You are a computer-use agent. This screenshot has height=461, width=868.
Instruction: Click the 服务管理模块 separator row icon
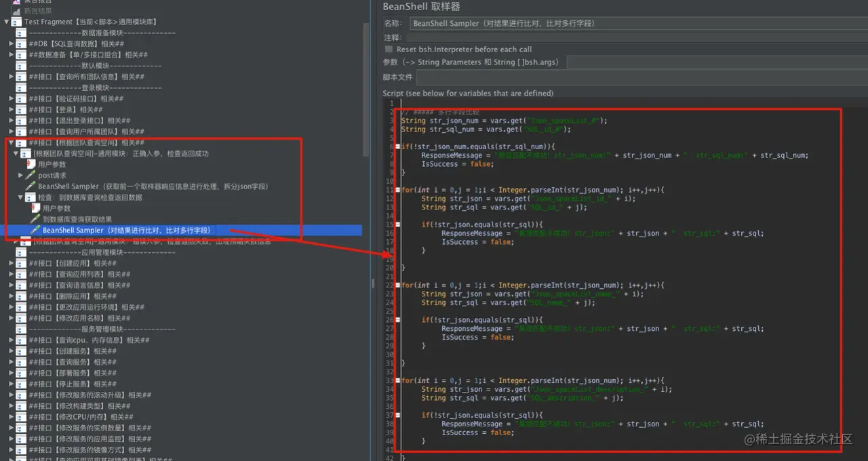point(22,329)
